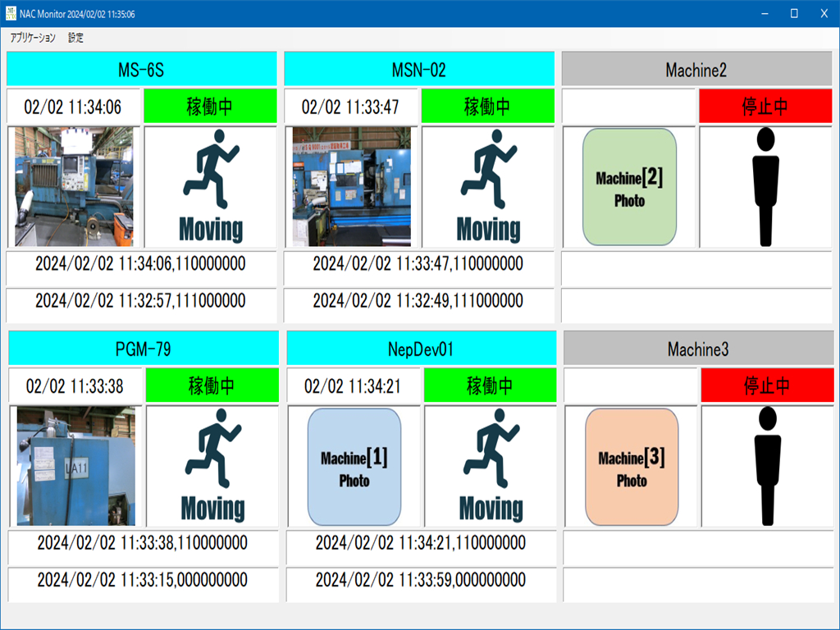
Task: Select log entry 2024/02/02 11:32:49,111000000
Action: point(419,305)
